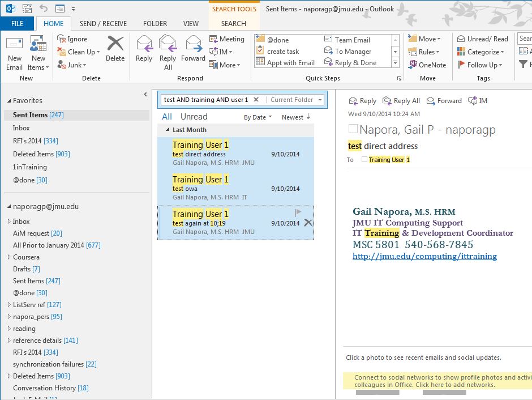Click Send/Receive All Folders quick access icon
Image resolution: width=532 pixels, height=400 pixels.
pos(27,8)
